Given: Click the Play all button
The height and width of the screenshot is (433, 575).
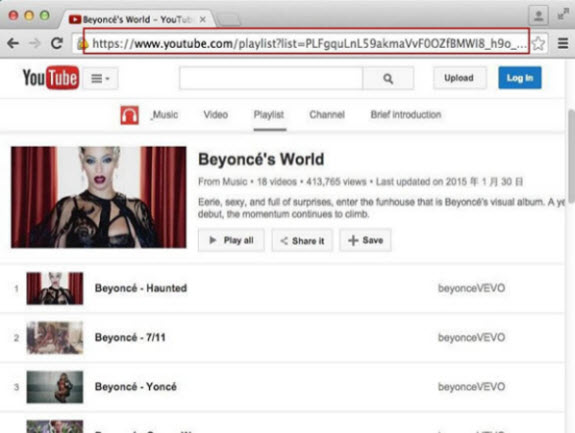Looking at the screenshot, I should click(231, 241).
